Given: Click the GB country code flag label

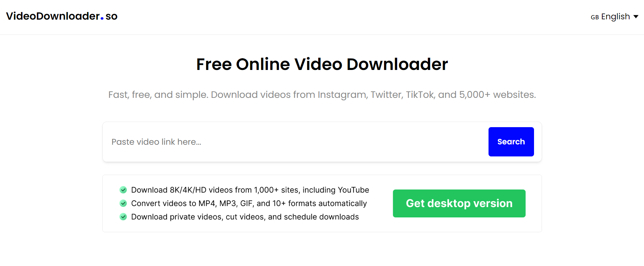Looking at the screenshot, I should tap(595, 17).
